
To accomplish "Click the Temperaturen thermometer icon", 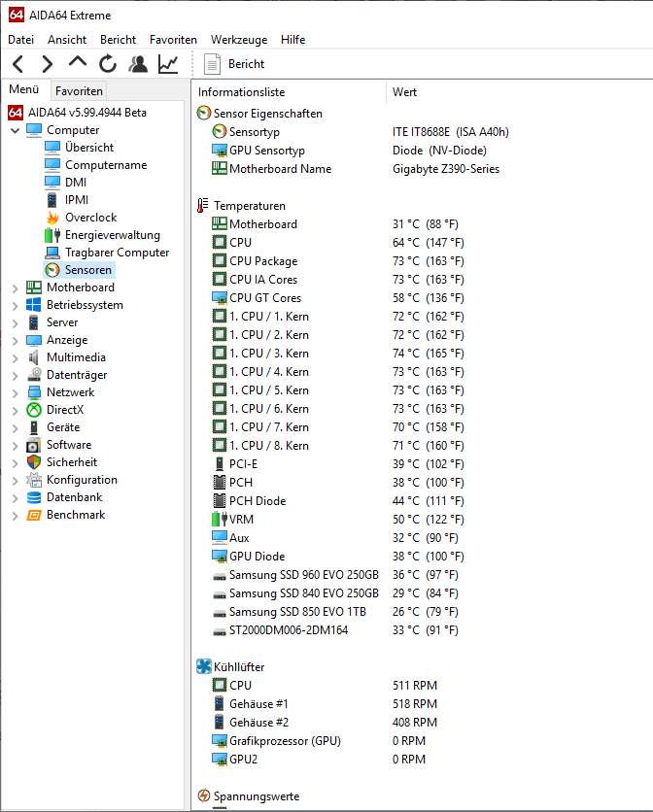I will pos(203,206).
